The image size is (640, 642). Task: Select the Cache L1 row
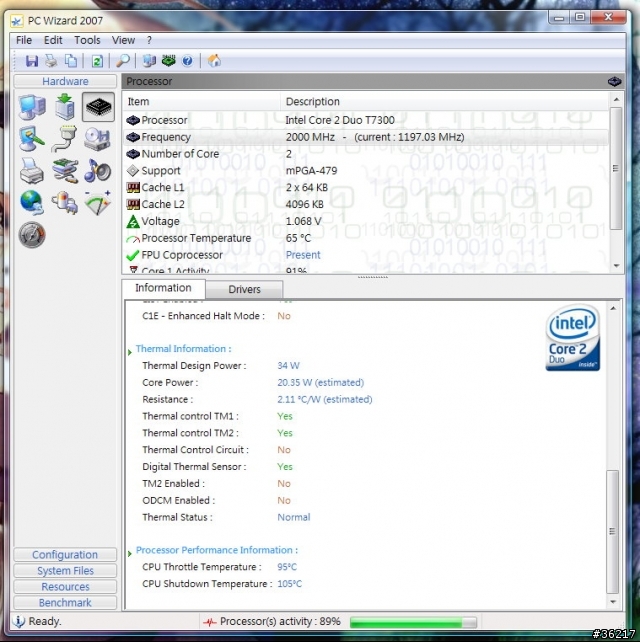[x=366, y=187]
